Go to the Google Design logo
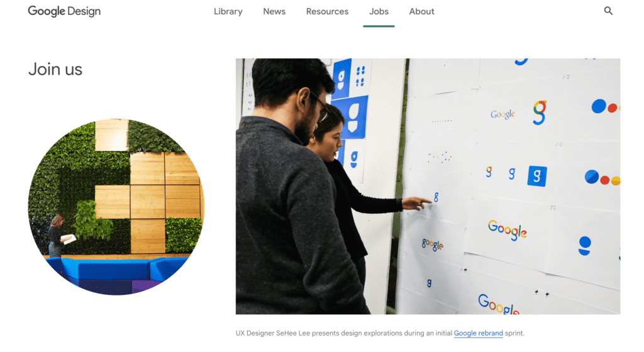This screenshot has width=644, height=352. [x=64, y=11]
